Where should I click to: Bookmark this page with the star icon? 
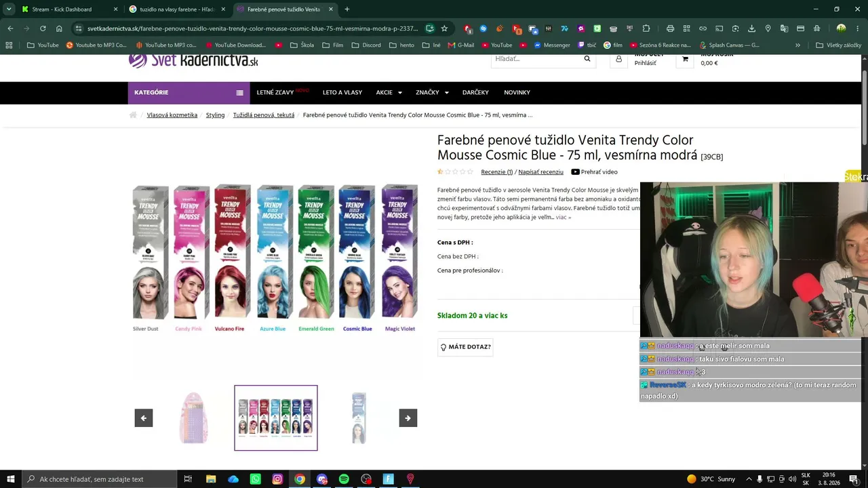444,28
